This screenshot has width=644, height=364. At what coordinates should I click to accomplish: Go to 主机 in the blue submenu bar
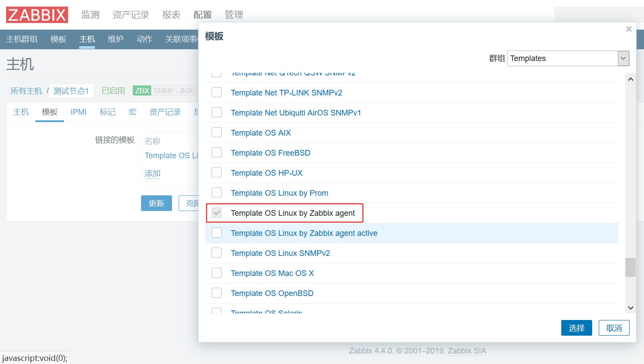[x=87, y=39]
